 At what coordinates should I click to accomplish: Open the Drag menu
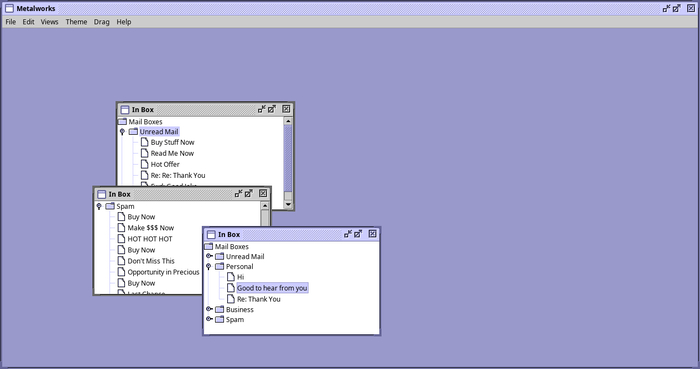[x=101, y=22]
